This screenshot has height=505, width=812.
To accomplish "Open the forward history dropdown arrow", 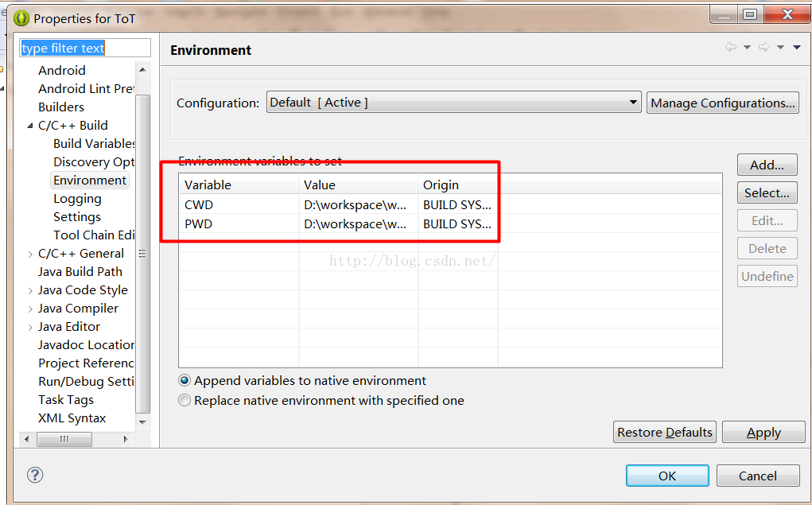I will (780, 47).
